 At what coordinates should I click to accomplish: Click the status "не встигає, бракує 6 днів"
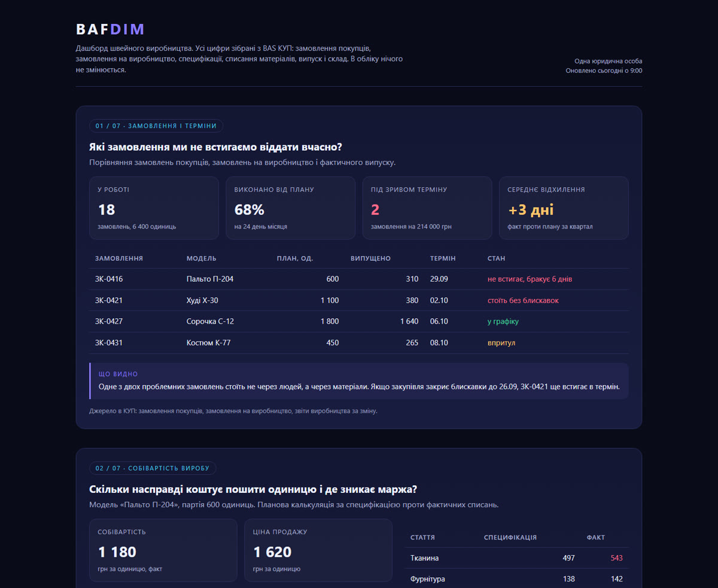click(530, 279)
